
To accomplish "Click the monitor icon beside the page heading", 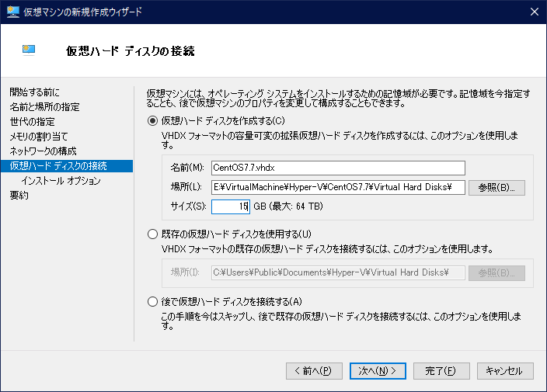I will pyautogui.click(x=29, y=50).
